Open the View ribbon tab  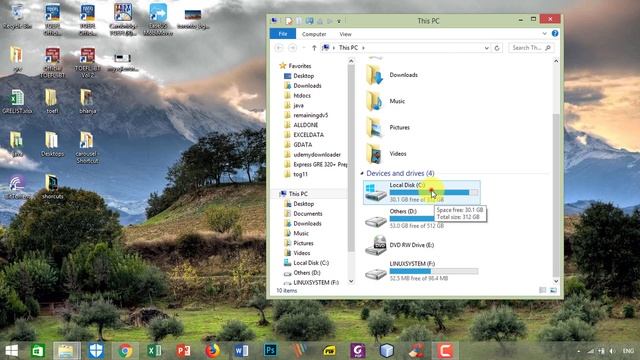pyautogui.click(x=345, y=34)
